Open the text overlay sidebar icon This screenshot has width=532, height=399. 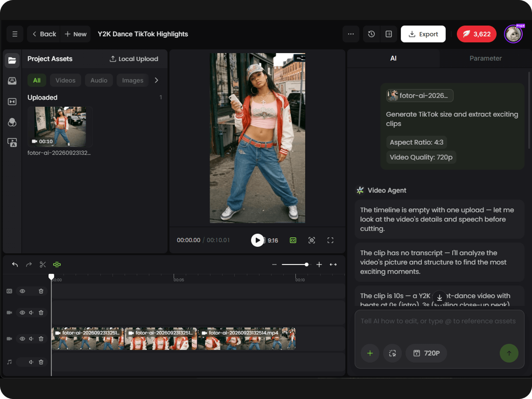pyautogui.click(x=12, y=143)
